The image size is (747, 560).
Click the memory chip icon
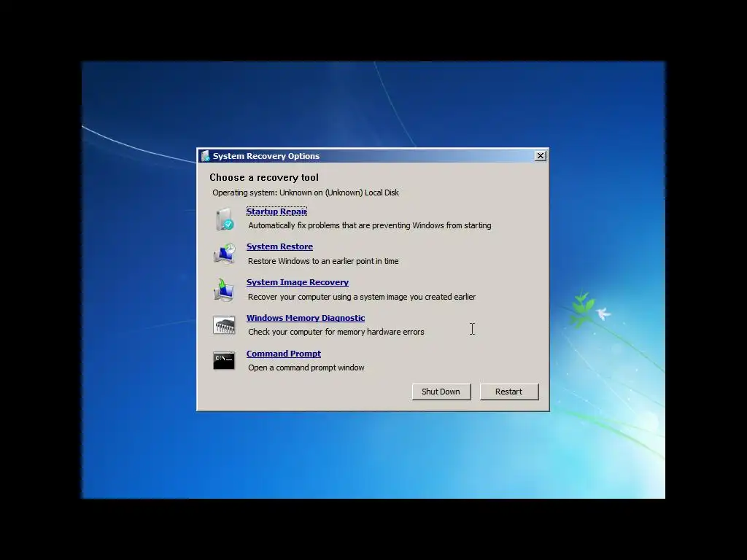(224, 325)
